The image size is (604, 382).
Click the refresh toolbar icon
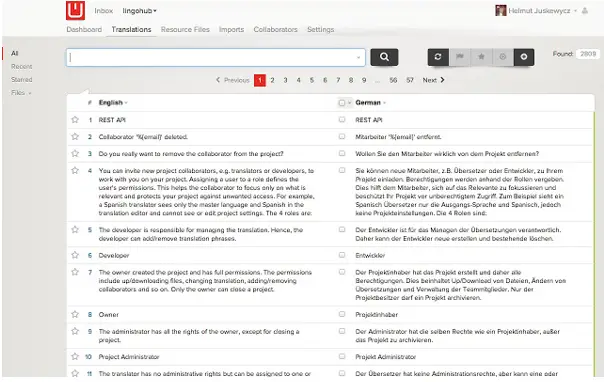click(x=438, y=57)
